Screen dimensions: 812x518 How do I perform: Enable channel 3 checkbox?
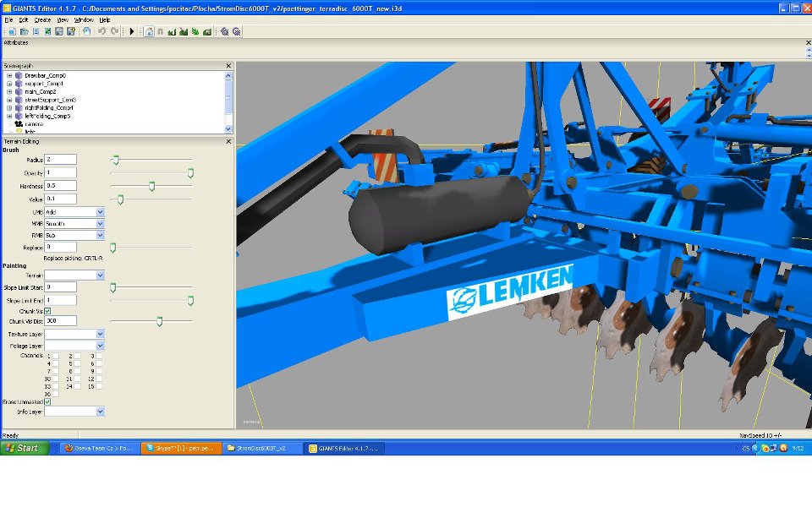click(99, 356)
